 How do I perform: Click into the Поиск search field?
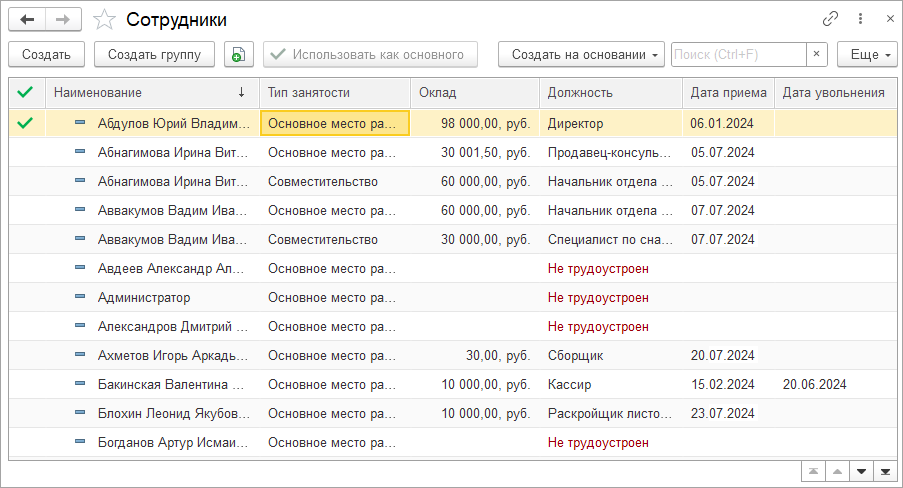(738, 54)
